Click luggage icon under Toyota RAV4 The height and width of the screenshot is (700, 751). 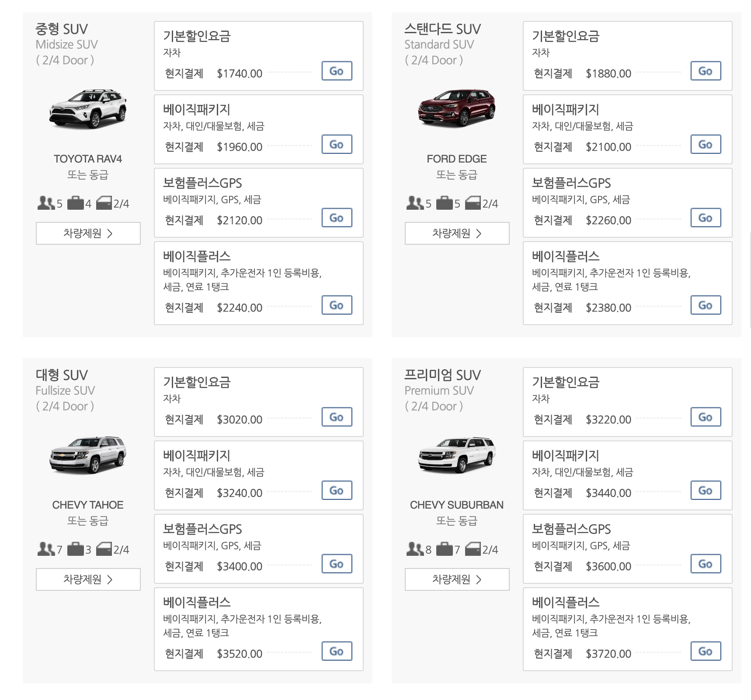(x=75, y=203)
